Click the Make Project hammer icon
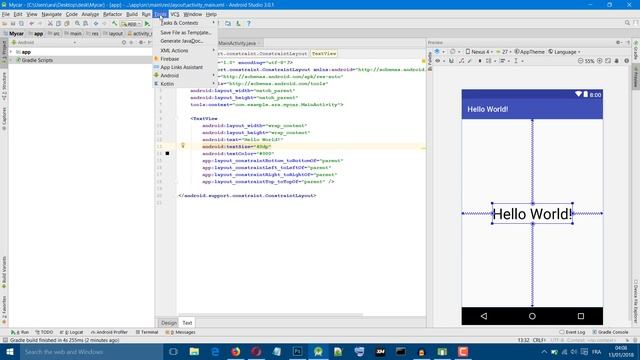 pyautogui.click(x=115, y=24)
